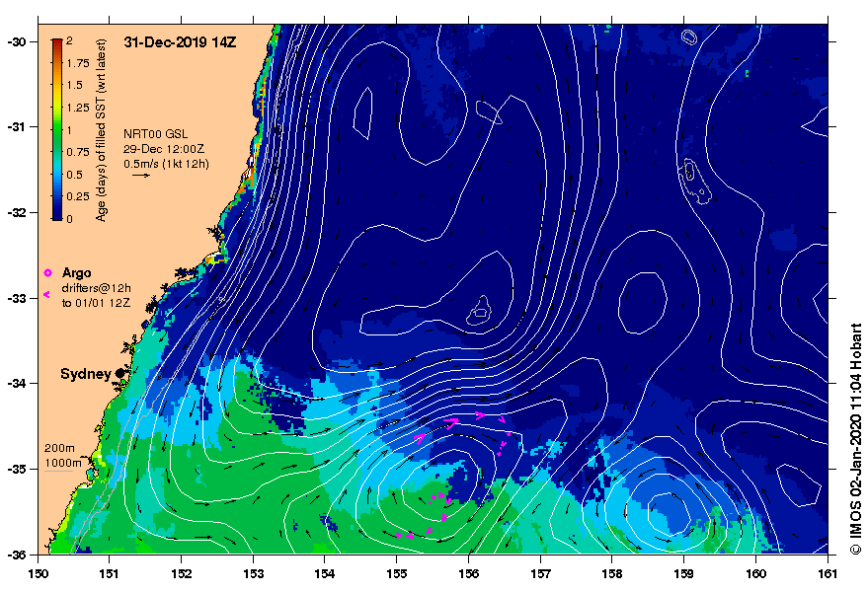
Task: Click longitude axis label '160'
Action: point(755,573)
